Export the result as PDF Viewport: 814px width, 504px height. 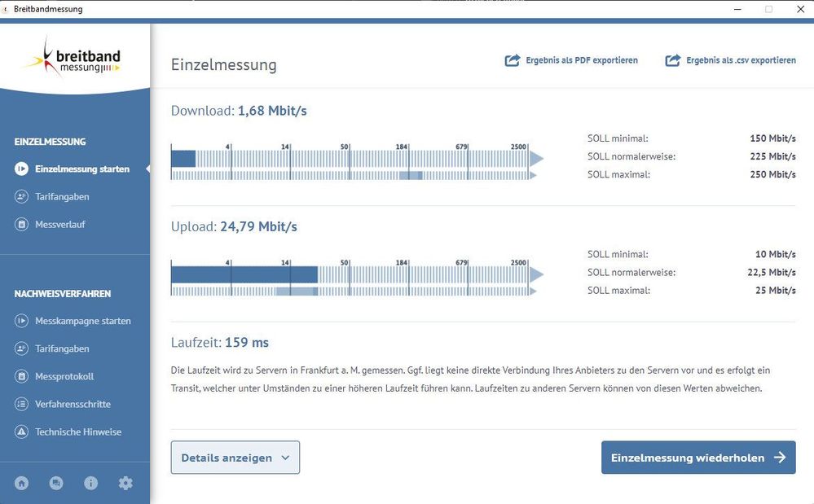[573, 60]
